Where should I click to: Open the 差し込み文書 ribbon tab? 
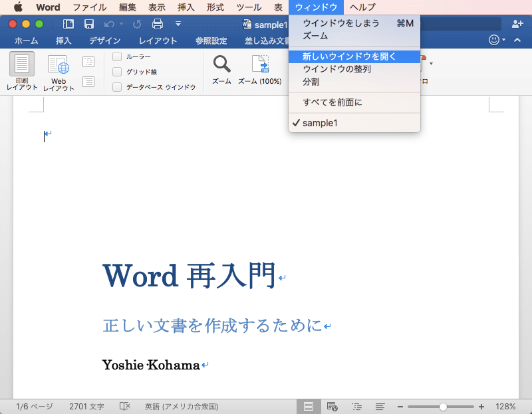(267, 41)
